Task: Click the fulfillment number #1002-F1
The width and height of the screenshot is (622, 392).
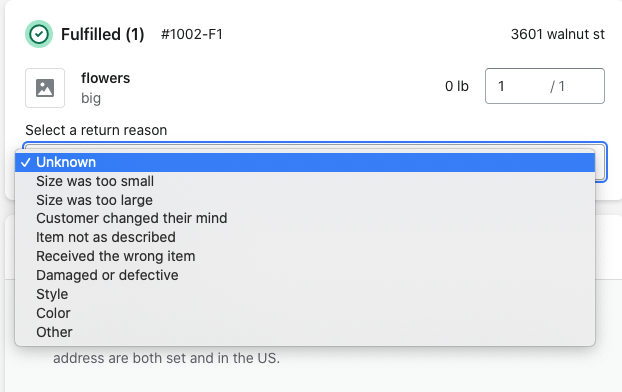Action: (192, 35)
